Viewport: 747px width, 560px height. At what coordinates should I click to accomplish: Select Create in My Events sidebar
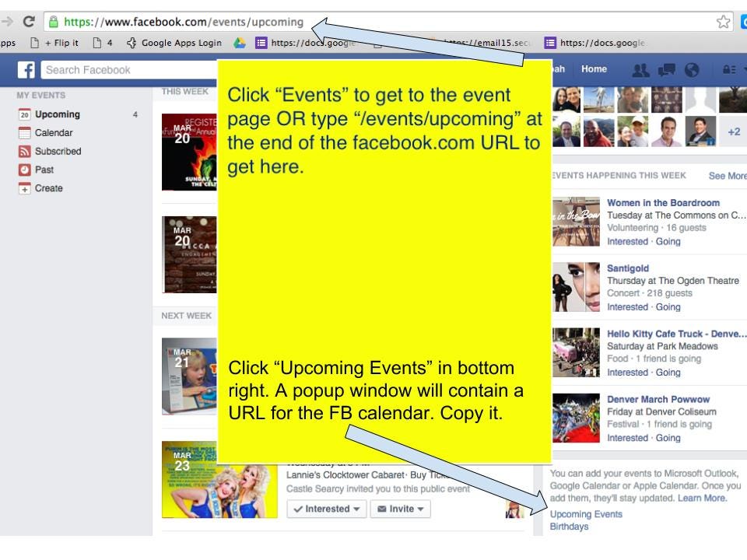40,188
